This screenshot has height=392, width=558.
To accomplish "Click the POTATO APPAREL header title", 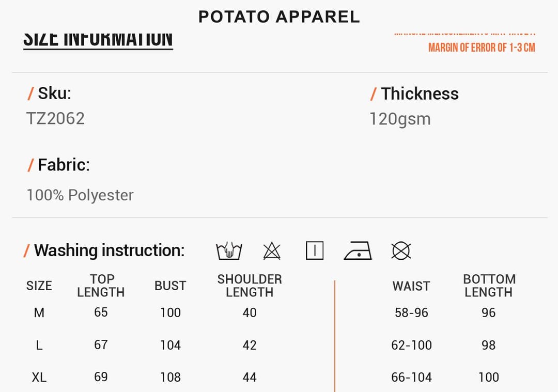I will (279, 17).
